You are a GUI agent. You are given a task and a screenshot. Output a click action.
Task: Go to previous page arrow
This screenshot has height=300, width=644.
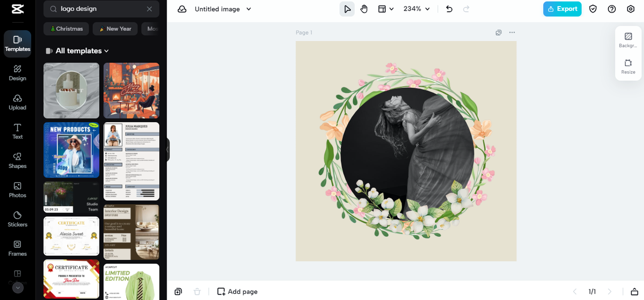[x=575, y=291]
